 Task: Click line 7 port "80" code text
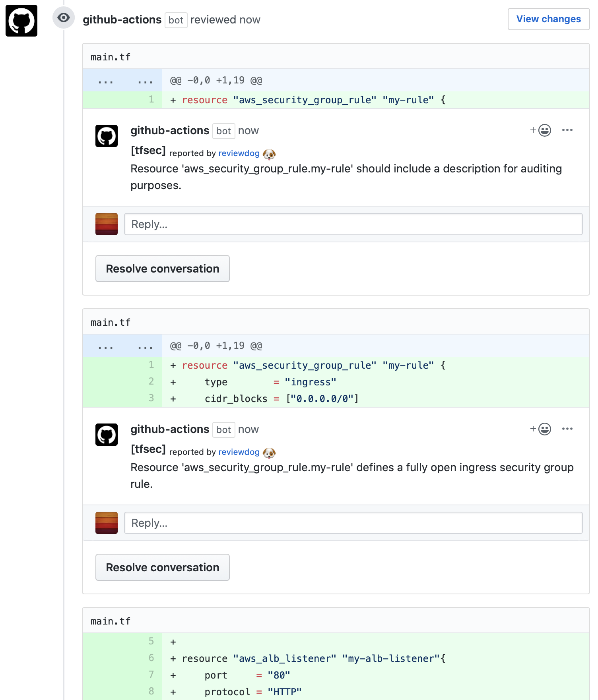click(x=247, y=675)
